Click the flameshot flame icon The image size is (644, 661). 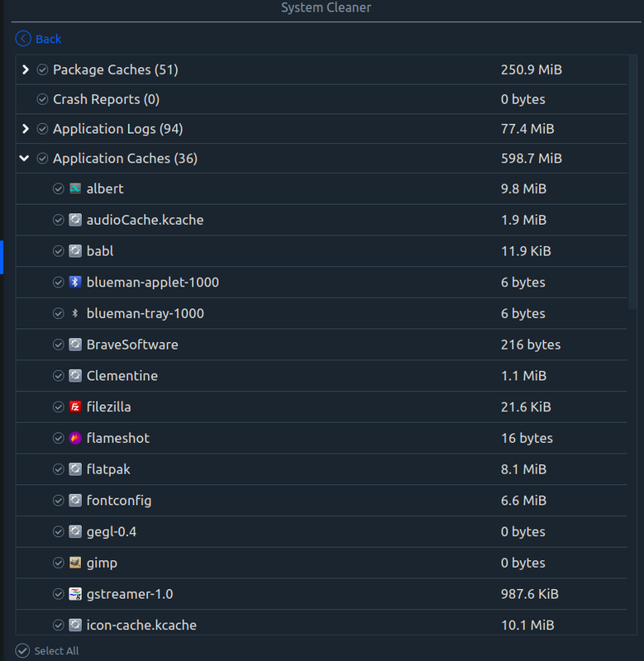click(x=75, y=438)
